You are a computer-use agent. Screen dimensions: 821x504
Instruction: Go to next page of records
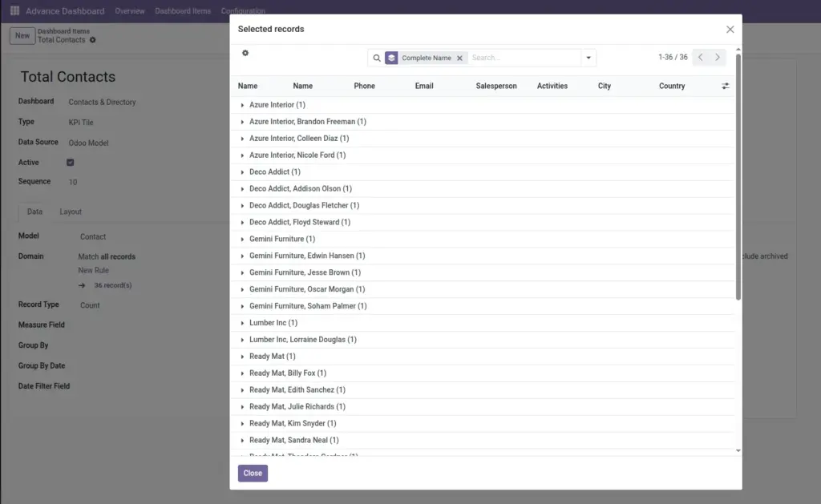click(x=718, y=57)
